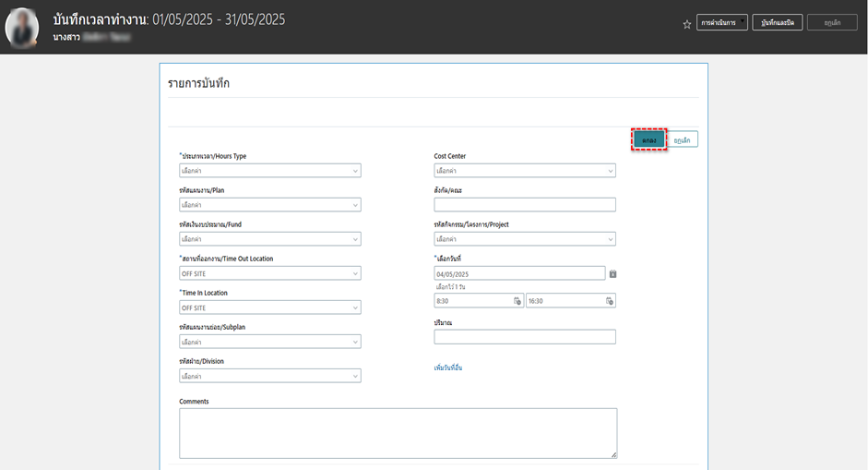Click the favorite star icon in header
868x470 pixels.
click(686, 24)
